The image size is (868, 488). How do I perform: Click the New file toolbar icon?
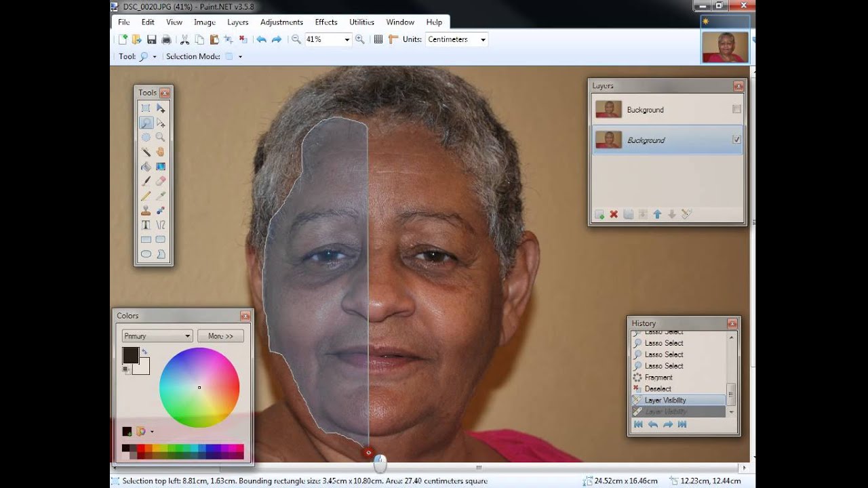point(123,39)
